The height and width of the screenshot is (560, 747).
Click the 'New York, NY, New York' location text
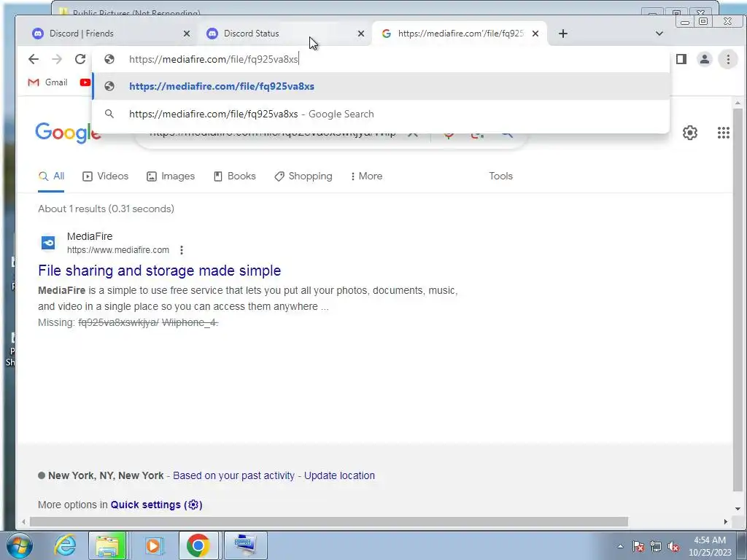[106, 475]
